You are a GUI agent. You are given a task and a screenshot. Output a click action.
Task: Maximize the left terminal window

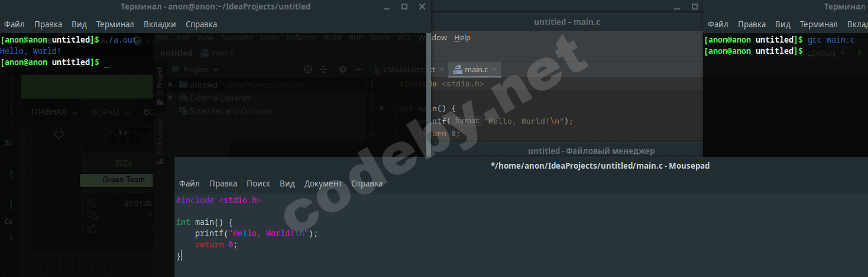pos(404,7)
